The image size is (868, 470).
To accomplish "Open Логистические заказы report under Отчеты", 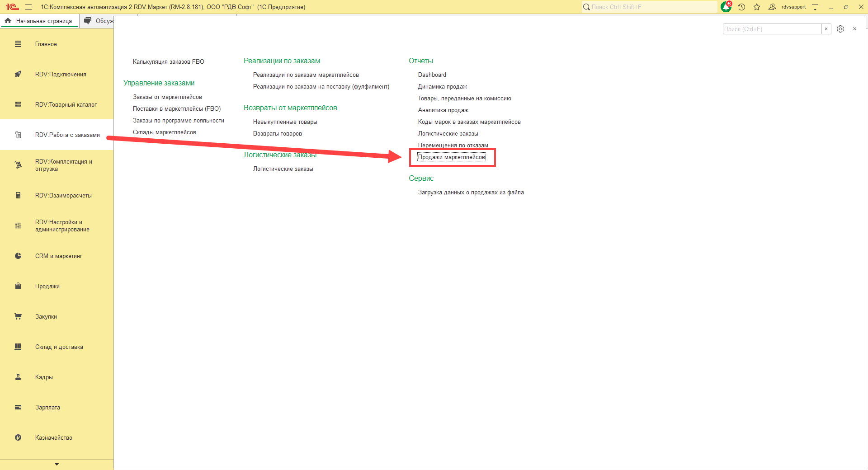I will 448,133.
